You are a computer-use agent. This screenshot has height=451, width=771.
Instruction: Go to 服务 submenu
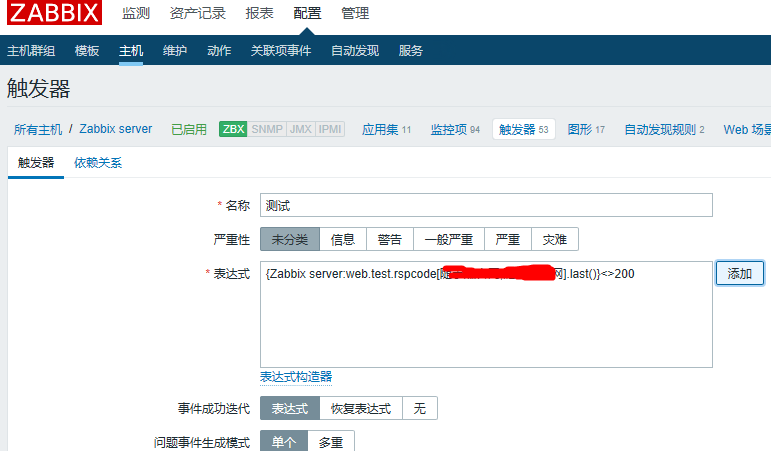click(x=411, y=51)
